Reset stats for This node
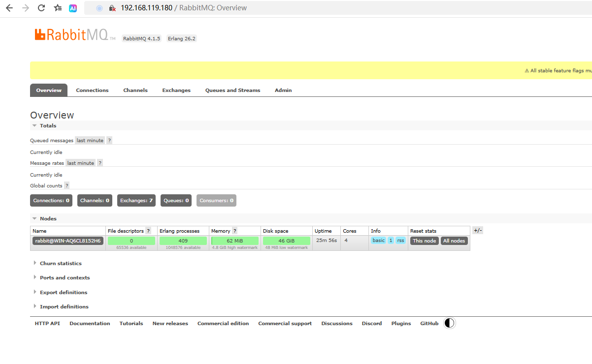 pos(425,241)
